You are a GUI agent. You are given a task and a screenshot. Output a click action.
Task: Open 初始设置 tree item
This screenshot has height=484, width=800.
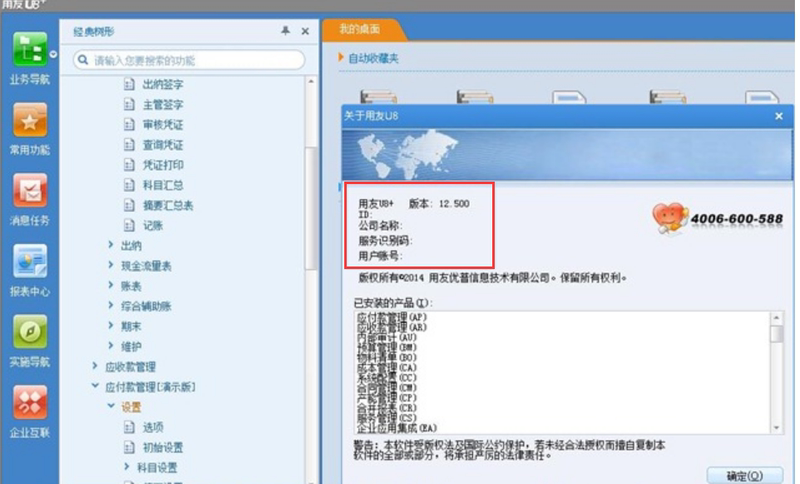coord(162,447)
